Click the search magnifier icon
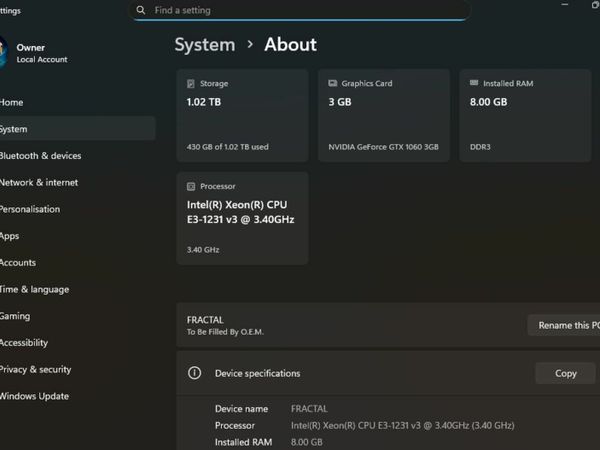This screenshot has width=600, height=450. click(x=141, y=10)
